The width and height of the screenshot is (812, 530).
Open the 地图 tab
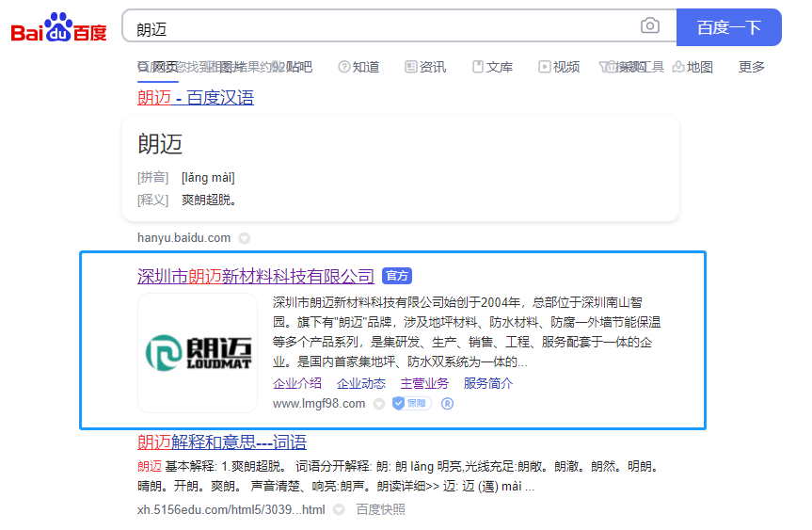click(693, 67)
